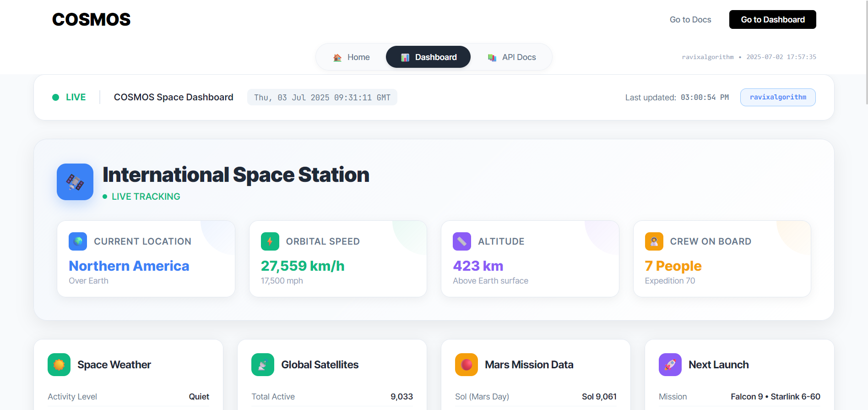The width and height of the screenshot is (868, 410).
Task: Click the Space Weather sun icon
Action: pyautogui.click(x=59, y=365)
